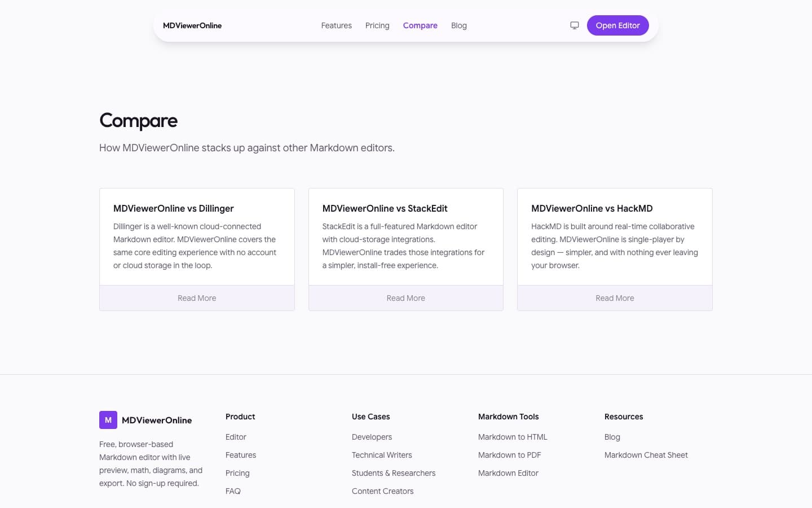
Task: Open the MDViewerOnline logo in navbar
Action: click(192, 25)
